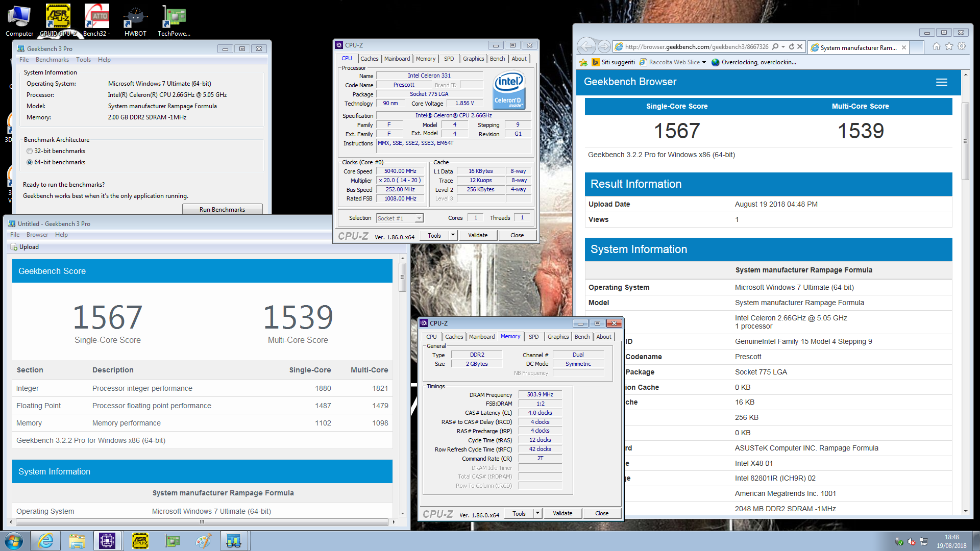Open the Geekbench Browser hamburger menu
The width and height of the screenshot is (980, 551).
[x=942, y=82]
